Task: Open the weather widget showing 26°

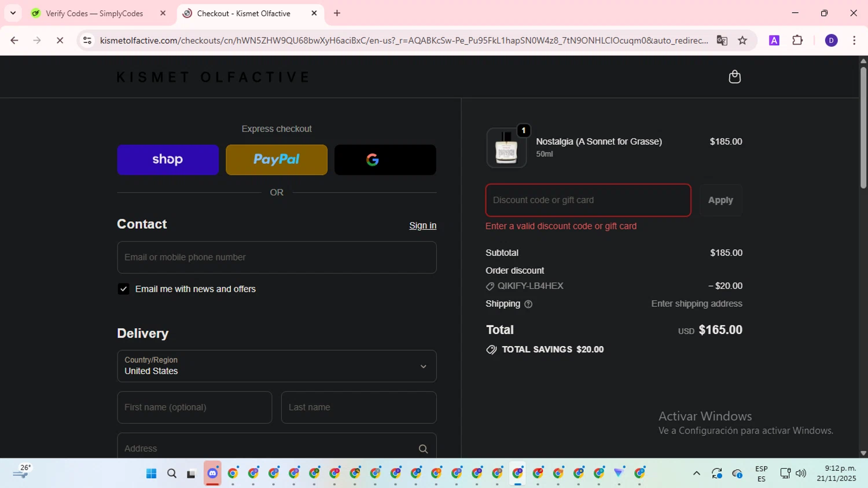Action: (x=22, y=472)
